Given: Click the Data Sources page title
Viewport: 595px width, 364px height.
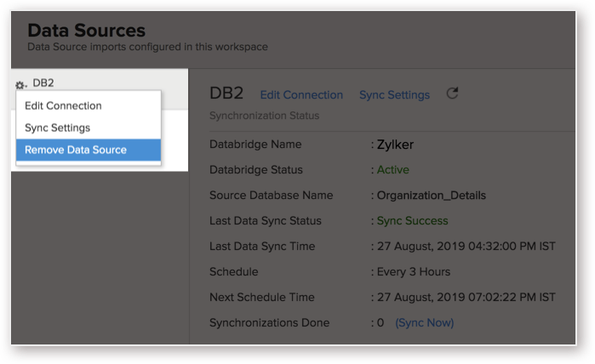Looking at the screenshot, I should pos(86,31).
